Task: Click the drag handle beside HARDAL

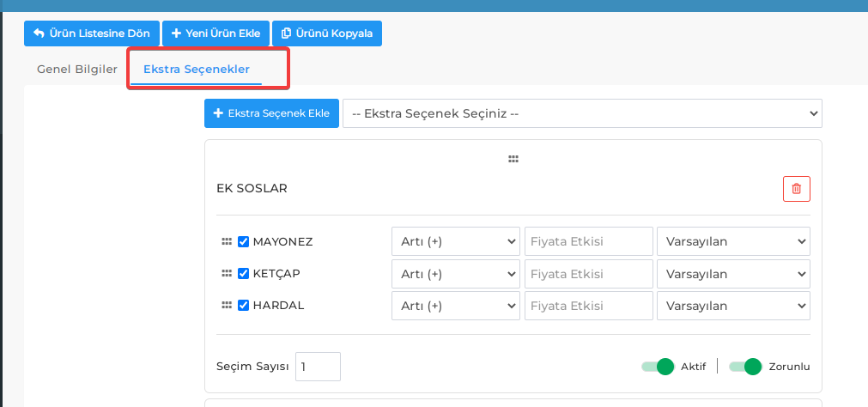Action: [x=227, y=305]
